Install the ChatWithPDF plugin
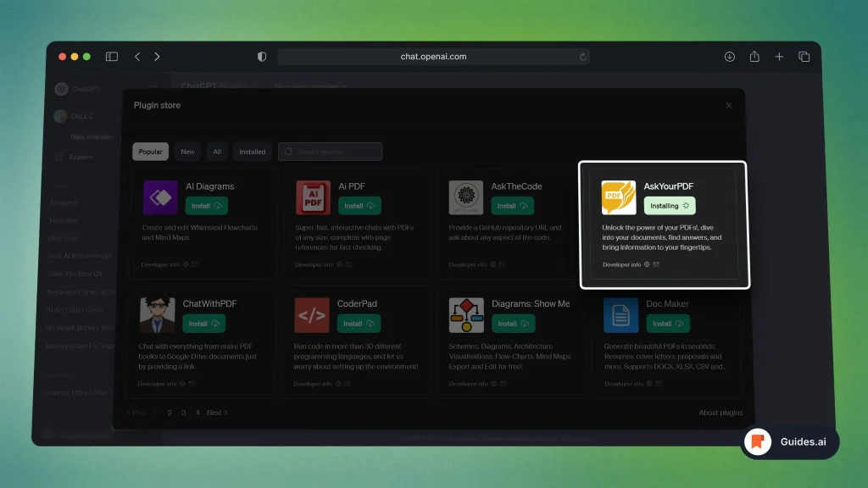 point(203,324)
